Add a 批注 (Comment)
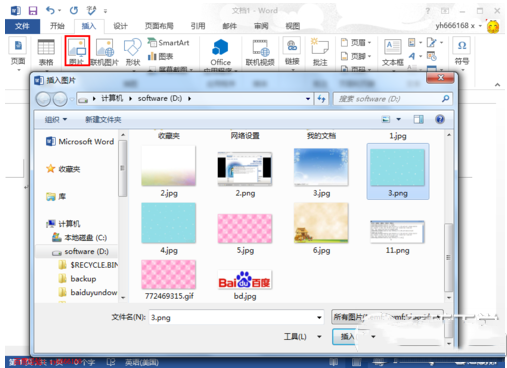 [x=320, y=52]
